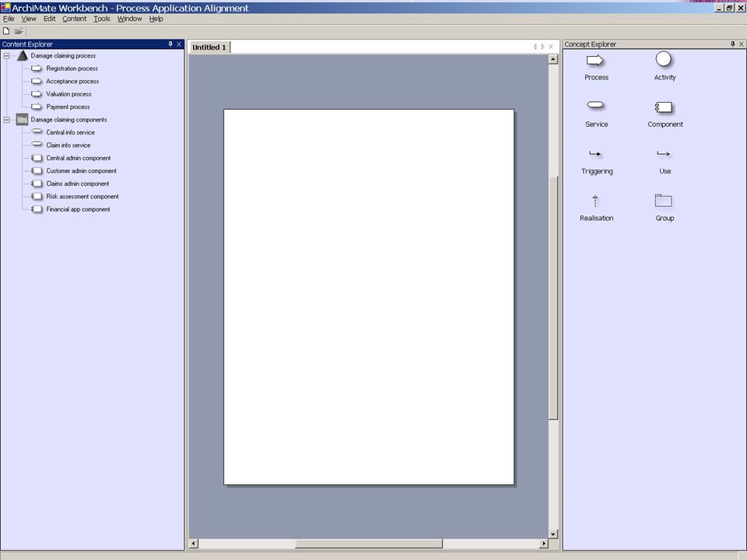Click the New document toolbar icon
747x560 pixels.
point(6,31)
